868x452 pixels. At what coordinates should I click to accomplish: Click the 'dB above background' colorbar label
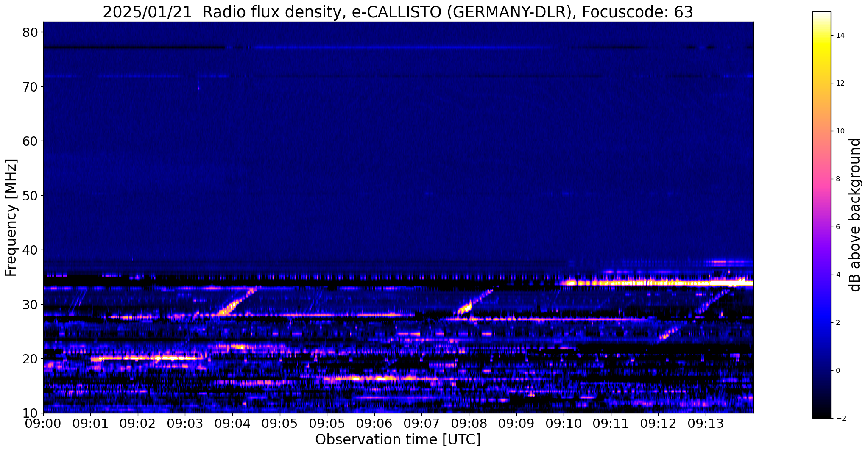click(855, 215)
